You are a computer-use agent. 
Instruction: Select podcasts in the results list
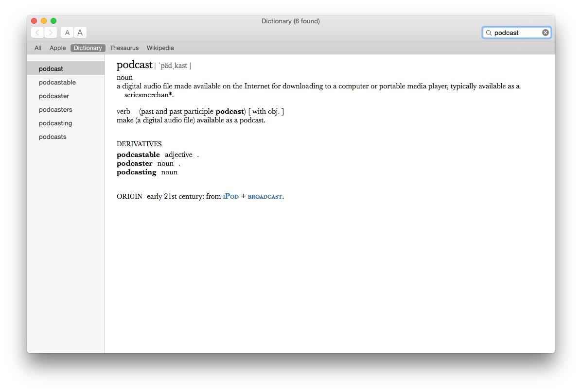pyautogui.click(x=66, y=137)
